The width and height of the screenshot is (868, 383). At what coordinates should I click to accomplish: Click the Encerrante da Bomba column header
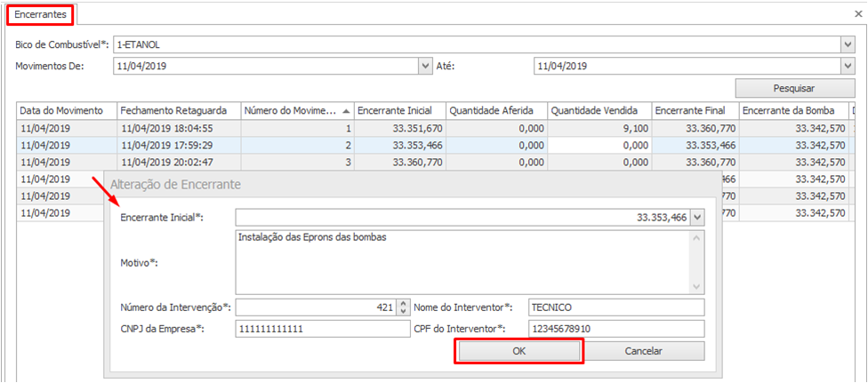(x=794, y=111)
